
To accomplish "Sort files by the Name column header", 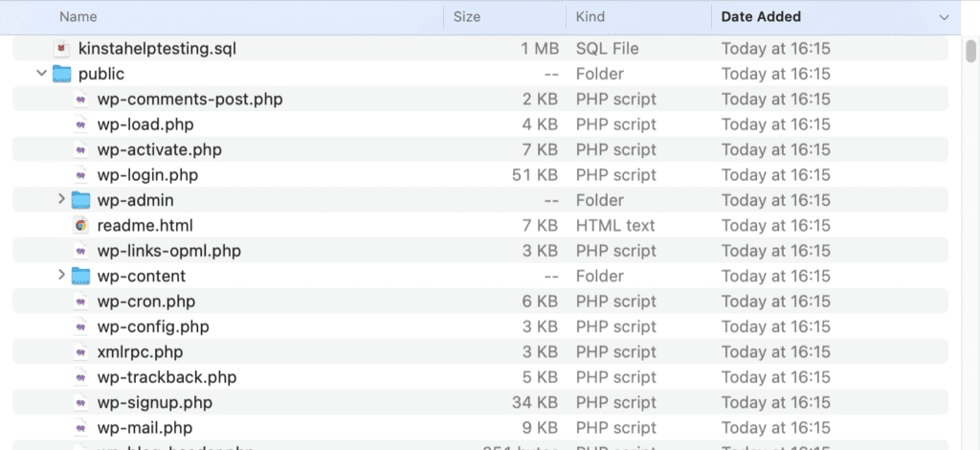I will 78,16.
